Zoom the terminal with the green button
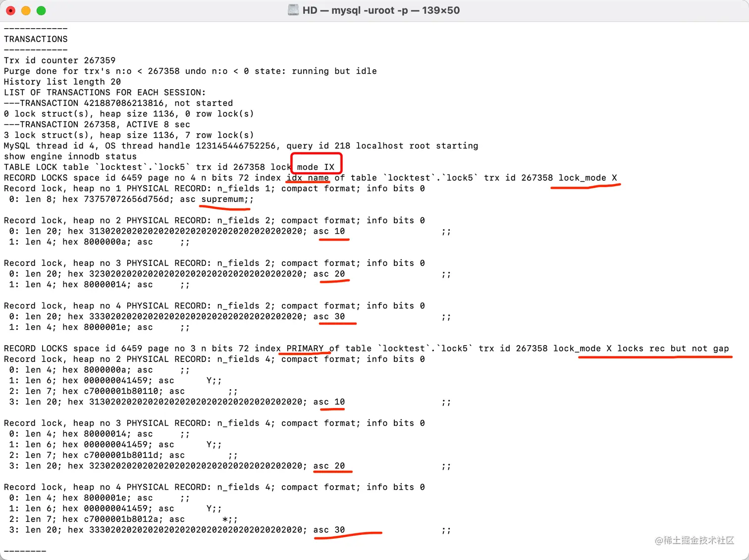749x560 pixels. click(x=41, y=10)
